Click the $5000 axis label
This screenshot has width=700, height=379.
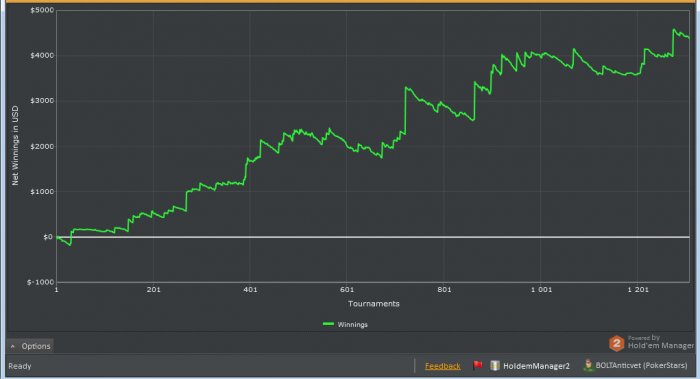tap(42, 10)
